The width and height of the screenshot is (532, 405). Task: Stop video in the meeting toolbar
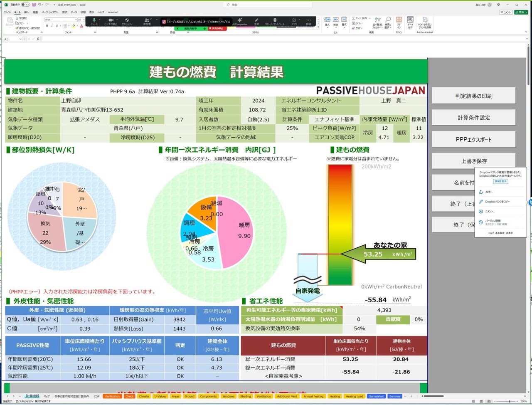[x=111, y=21]
